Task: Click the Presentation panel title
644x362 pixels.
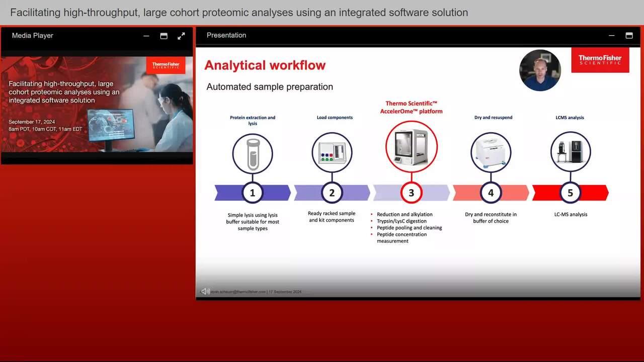Action: (x=226, y=35)
